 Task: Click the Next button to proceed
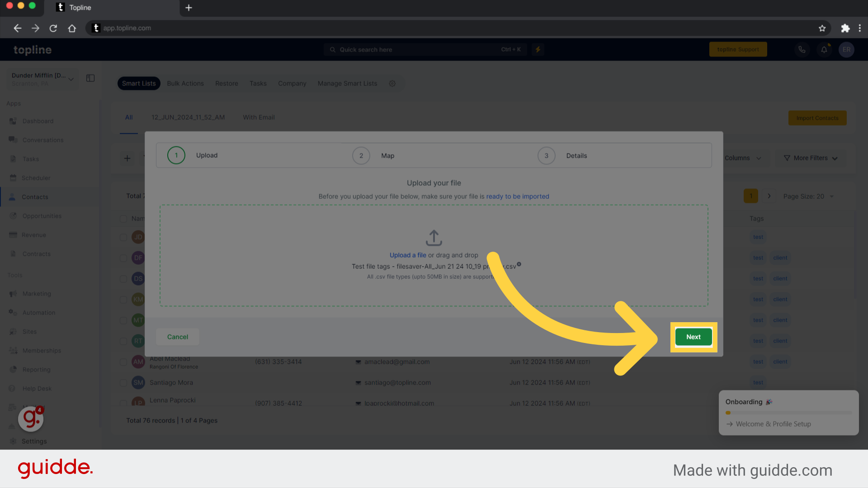pos(693,337)
